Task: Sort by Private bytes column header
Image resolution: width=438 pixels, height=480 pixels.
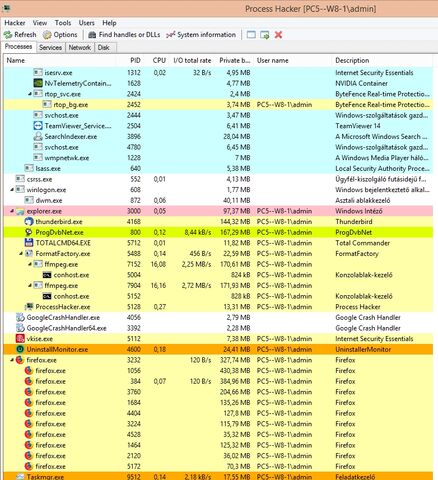Action: [235, 60]
